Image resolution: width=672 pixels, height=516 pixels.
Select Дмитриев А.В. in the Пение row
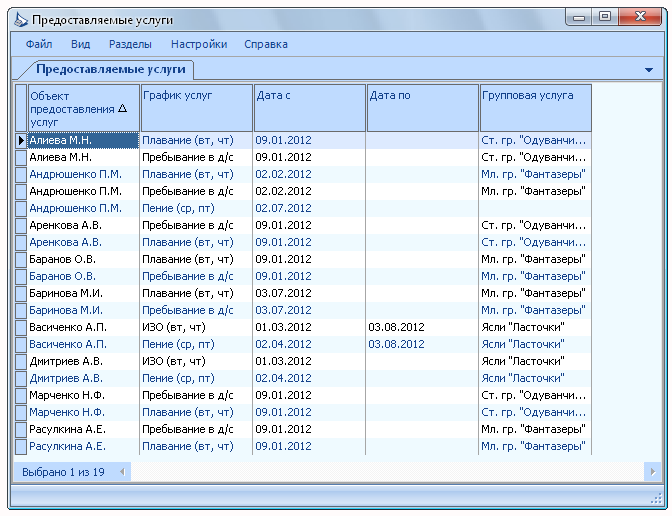click(x=83, y=378)
